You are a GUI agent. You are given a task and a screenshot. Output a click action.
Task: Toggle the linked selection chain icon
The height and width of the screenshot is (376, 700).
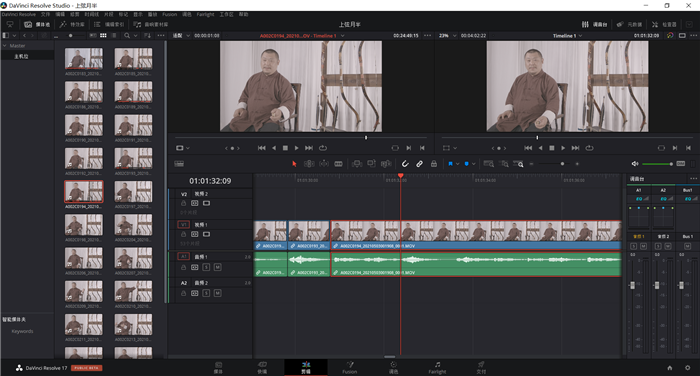(x=419, y=164)
